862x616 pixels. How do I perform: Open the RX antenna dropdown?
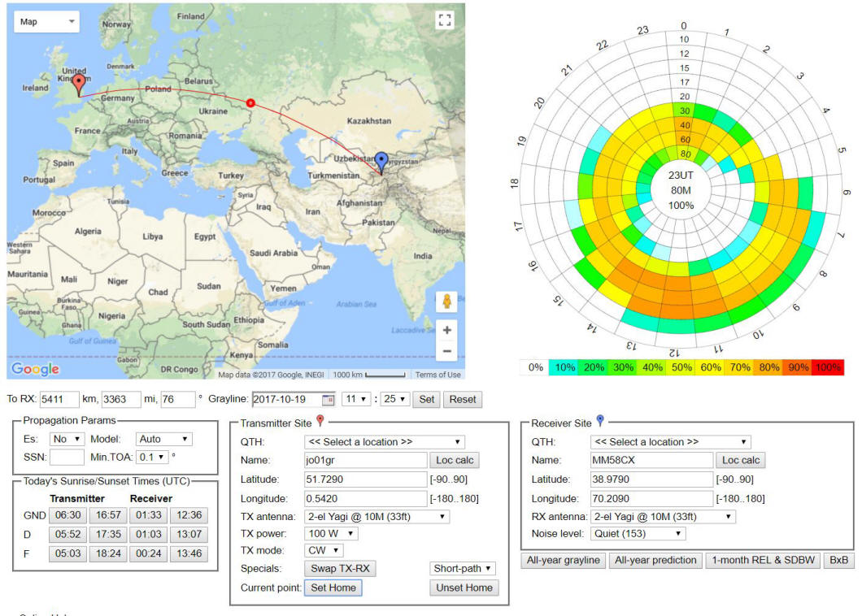click(663, 517)
